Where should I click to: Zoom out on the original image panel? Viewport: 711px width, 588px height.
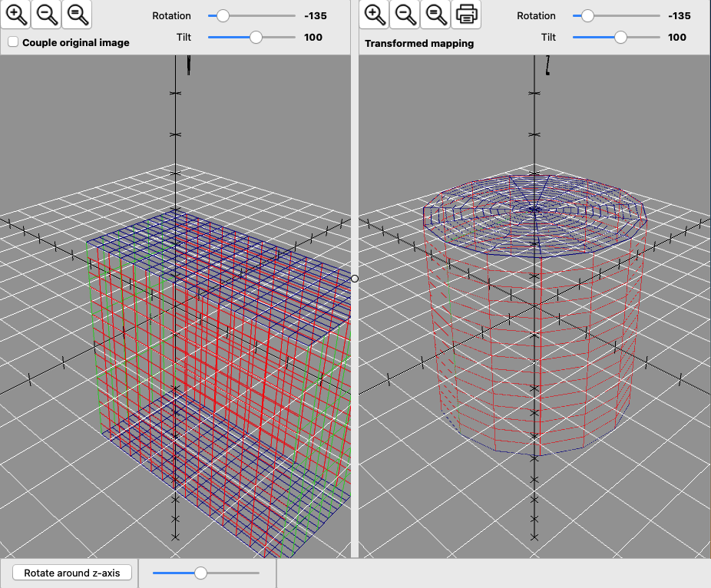pyautogui.click(x=46, y=14)
